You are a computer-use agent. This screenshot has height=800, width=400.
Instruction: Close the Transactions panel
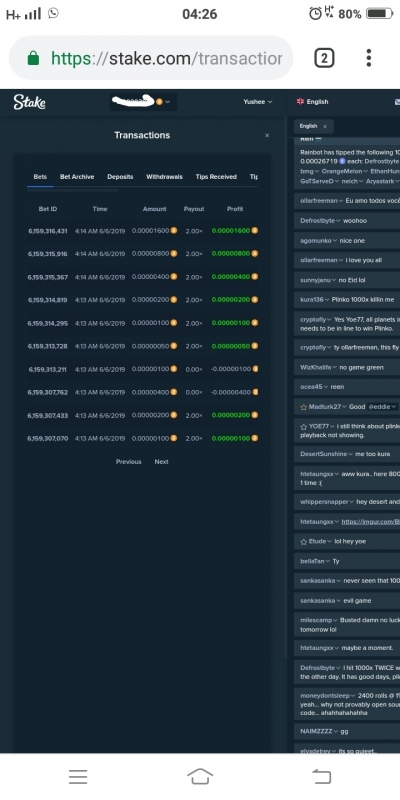click(267, 135)
